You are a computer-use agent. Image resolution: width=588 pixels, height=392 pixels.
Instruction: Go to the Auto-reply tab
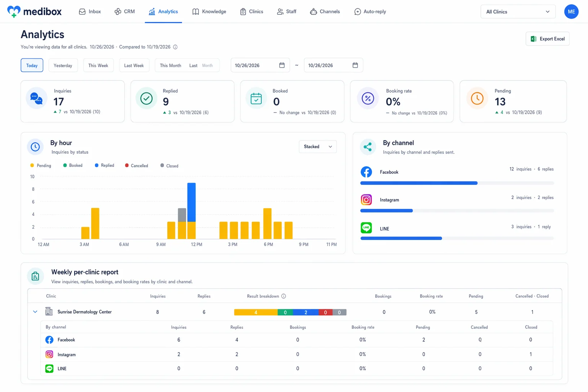click(x=370, y=11)
